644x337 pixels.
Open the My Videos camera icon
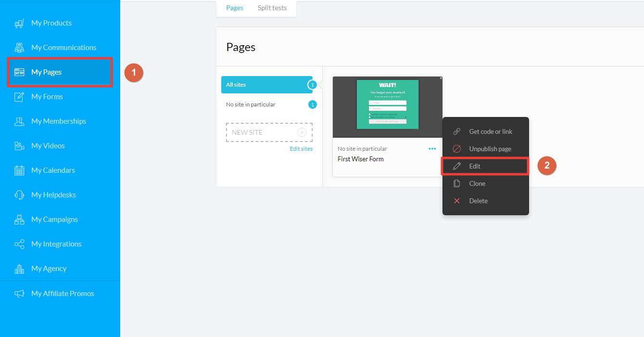point(19,146)
